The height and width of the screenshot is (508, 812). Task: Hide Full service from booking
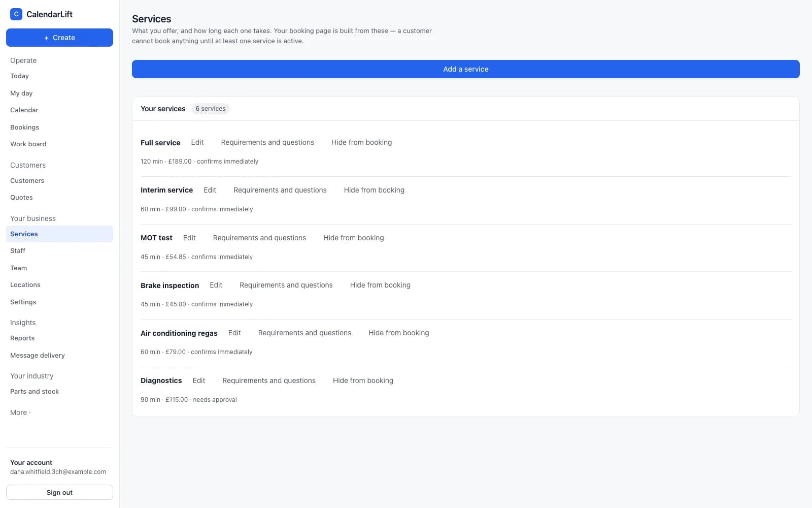(362, 142)
